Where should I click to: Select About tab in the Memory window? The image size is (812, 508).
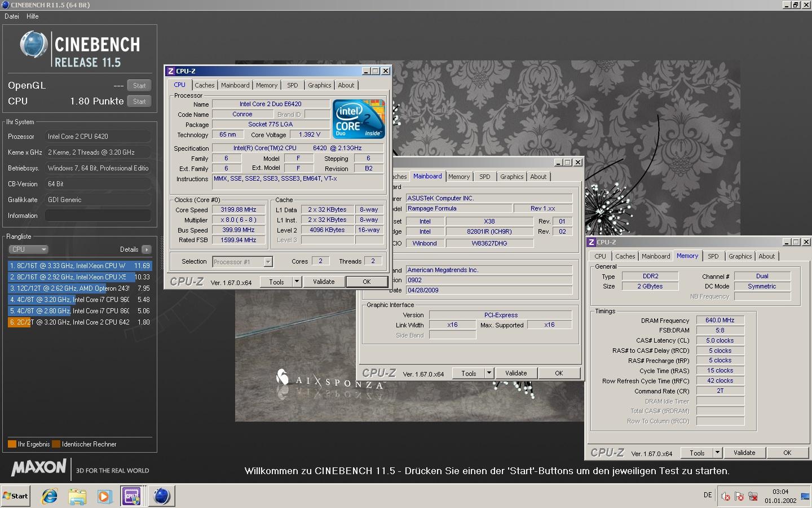767,256
